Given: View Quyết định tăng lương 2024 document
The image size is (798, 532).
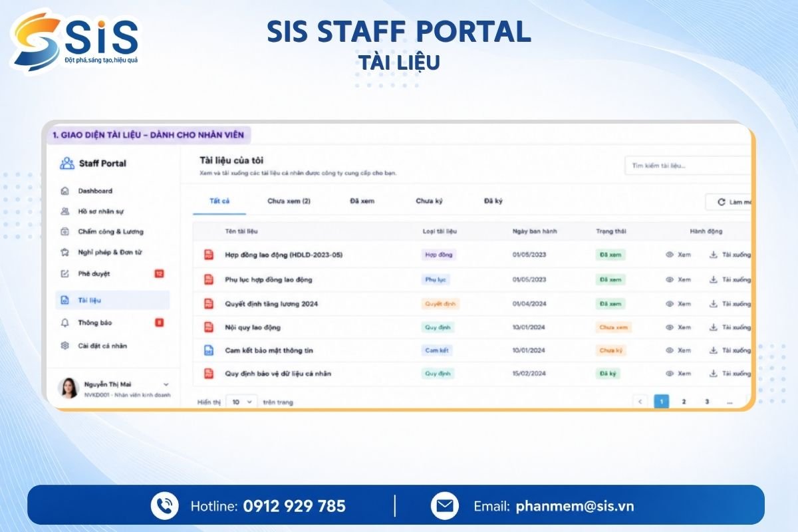Looking at the screenshot, I should [x=678, y=304].
